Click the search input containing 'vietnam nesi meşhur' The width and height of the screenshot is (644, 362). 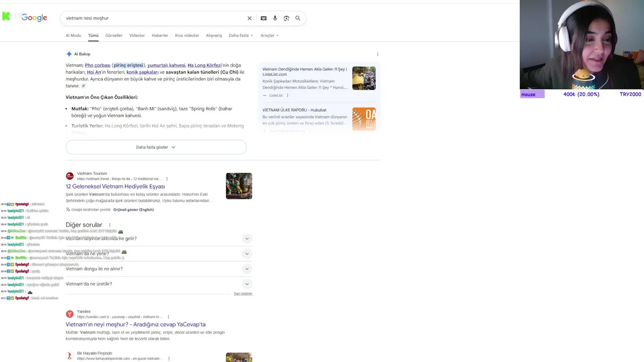[x=153, y=18]
